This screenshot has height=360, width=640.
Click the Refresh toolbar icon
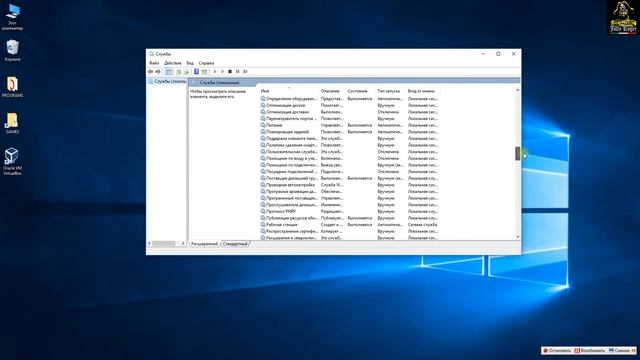(x=179, y=72)
